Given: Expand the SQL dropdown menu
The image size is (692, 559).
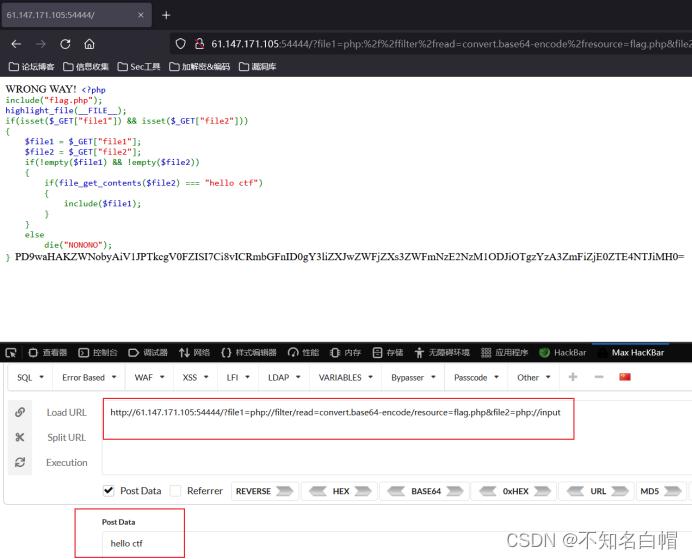Looking at the screenshot, I should click(30, 378).
